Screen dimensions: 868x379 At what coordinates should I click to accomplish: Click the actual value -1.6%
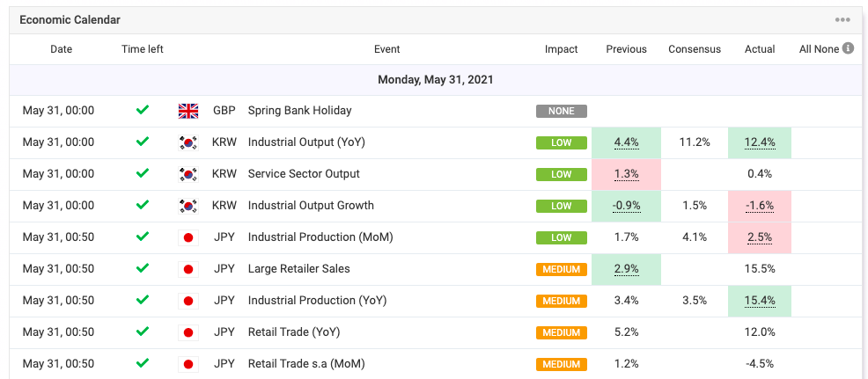click(760, 205)
